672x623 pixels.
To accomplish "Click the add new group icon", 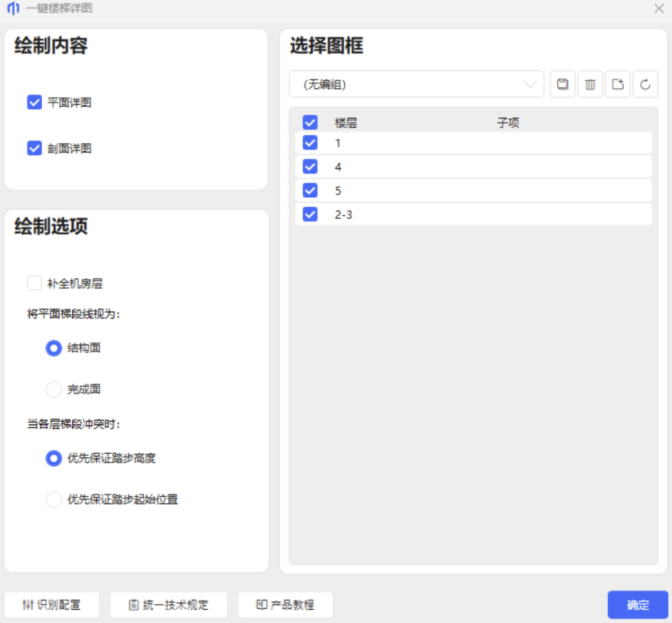I will (x=618, y=84).
